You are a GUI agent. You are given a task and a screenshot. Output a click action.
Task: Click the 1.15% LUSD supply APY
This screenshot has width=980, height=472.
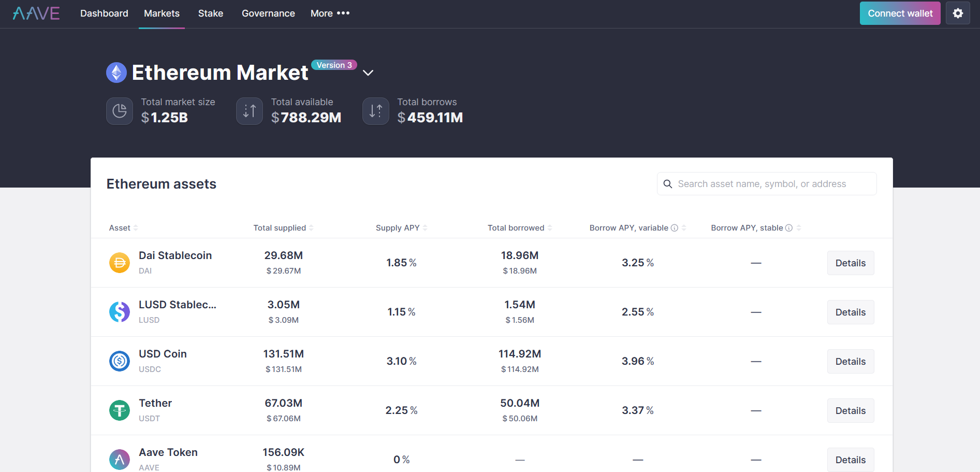click(x=401, y=312)
